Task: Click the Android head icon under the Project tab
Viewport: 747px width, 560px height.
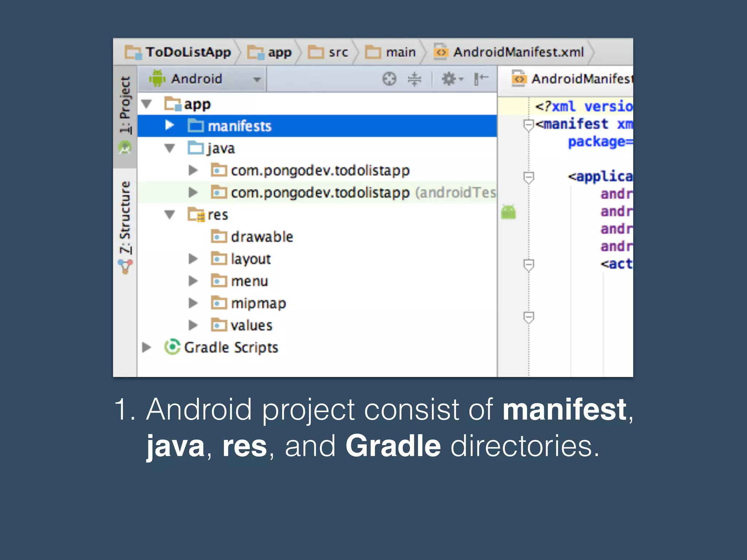Action: pyautogui.click(x=125, y=148)
